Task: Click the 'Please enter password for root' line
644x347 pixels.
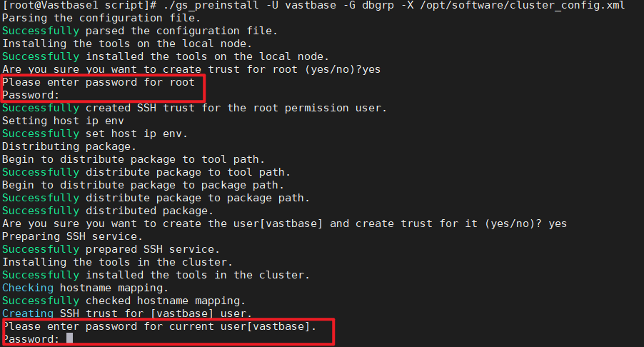Action: click(98, 82)
